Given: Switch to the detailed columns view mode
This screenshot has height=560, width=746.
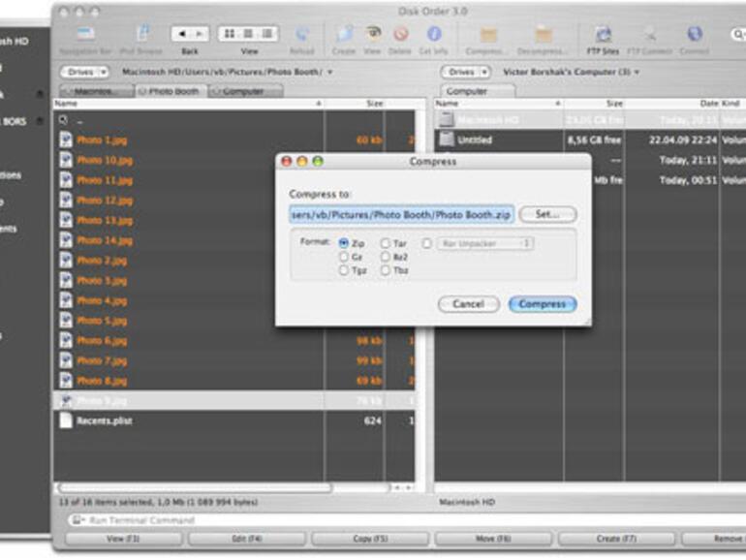Looking at the screenshot, I should [267, 34].
